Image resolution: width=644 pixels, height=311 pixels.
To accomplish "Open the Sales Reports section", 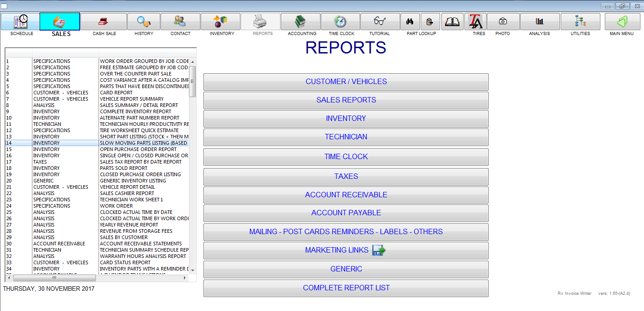I will coord(346,100).
